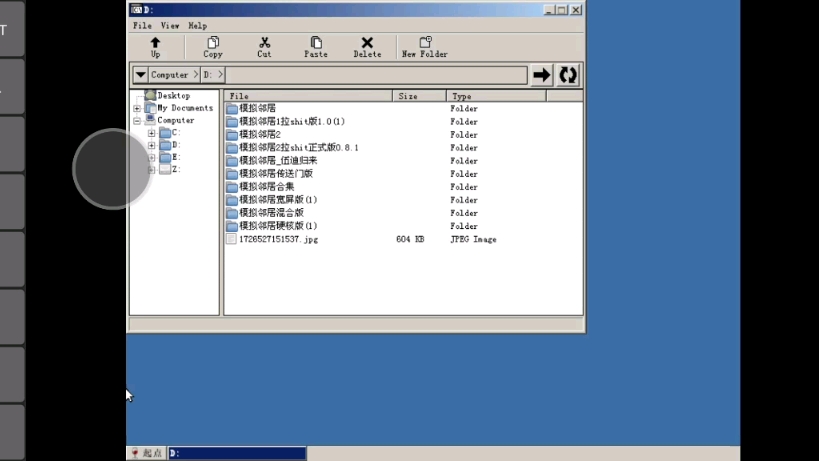Select folder 模拟邻居混合版

click(271, 212)
